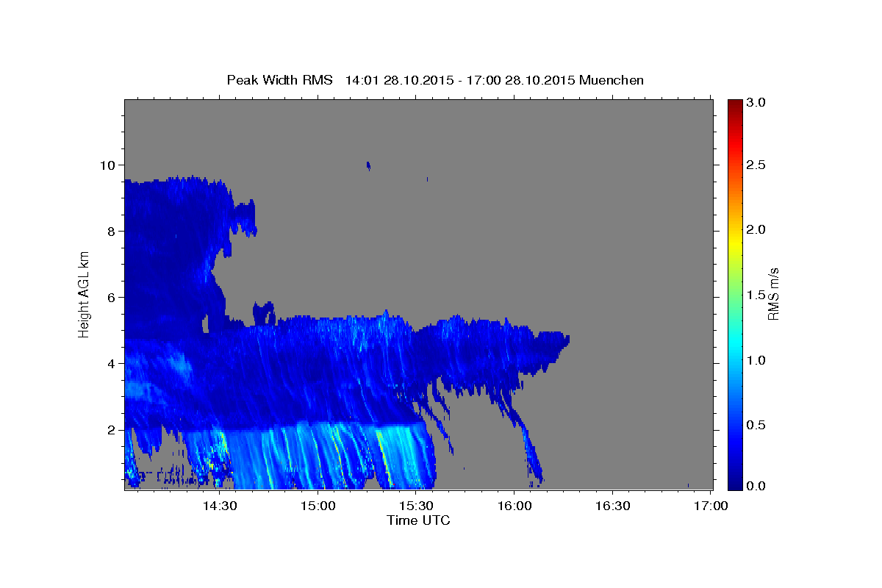Click the colorbar value 3.0
Screen dimensions: 882x588
coord(757,102)
